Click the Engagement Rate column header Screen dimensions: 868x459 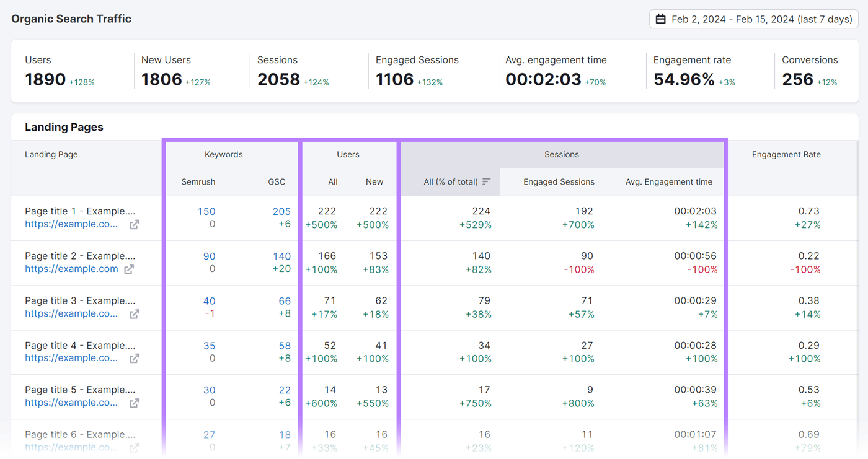click(786, 154)
